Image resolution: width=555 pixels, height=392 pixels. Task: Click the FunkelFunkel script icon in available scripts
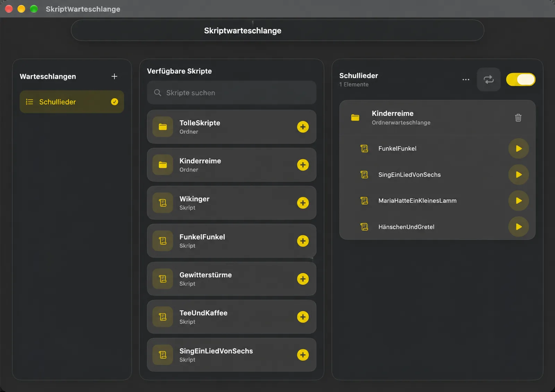[x=163, y=241]
